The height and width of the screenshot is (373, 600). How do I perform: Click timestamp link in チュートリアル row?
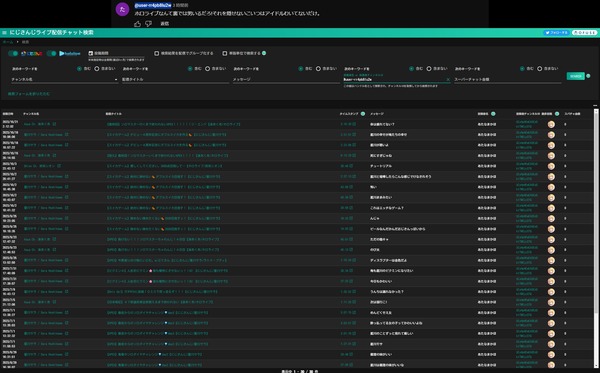(346, 166)
